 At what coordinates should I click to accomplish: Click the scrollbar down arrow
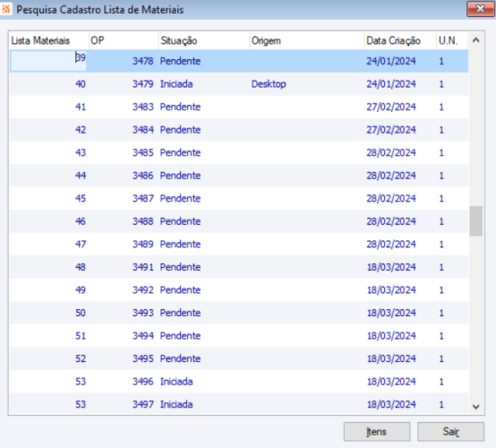pyautogui.click(x=475, y=407)
